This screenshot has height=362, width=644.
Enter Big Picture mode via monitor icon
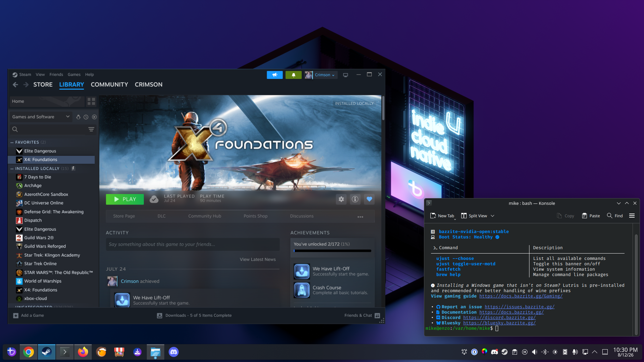[345, 75]
